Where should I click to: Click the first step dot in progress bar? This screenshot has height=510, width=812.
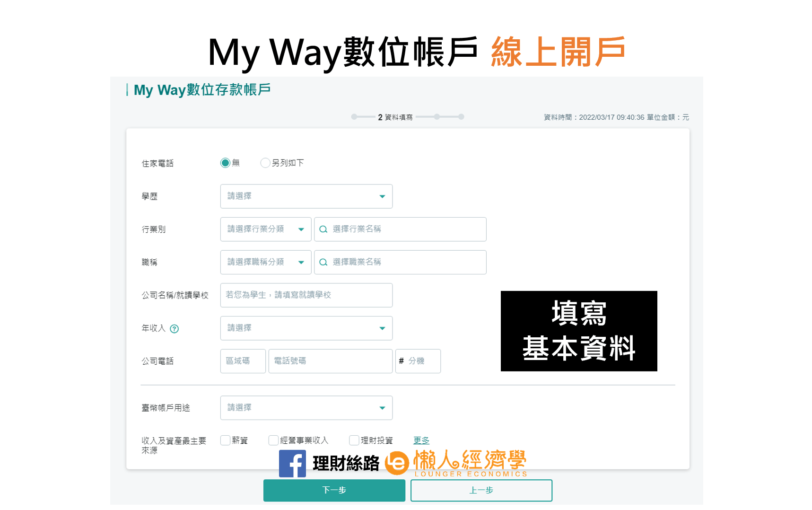pyautogui.click(x=354, y=117)
